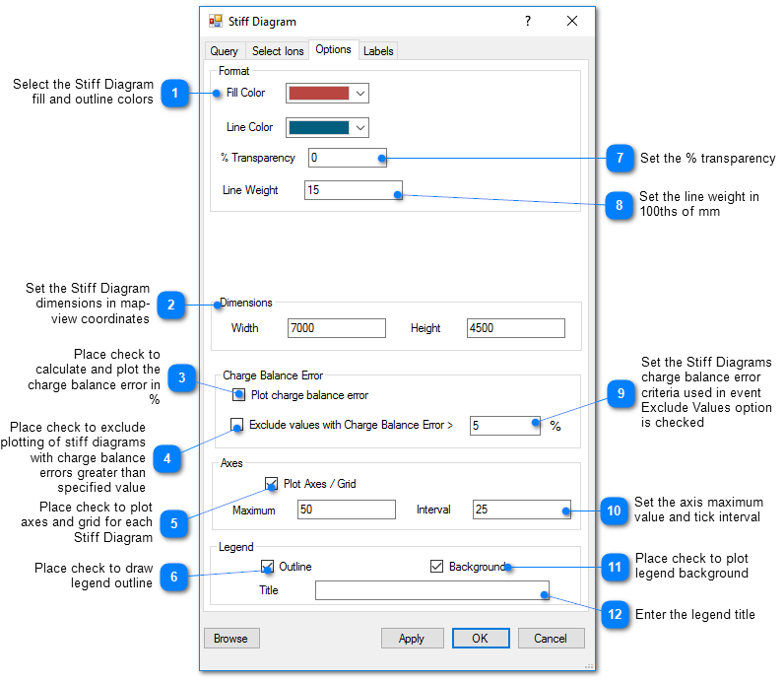Viewport: 784px width, 681px height.
Task: Click the question mark help button
Action: [x=527, y=21]
